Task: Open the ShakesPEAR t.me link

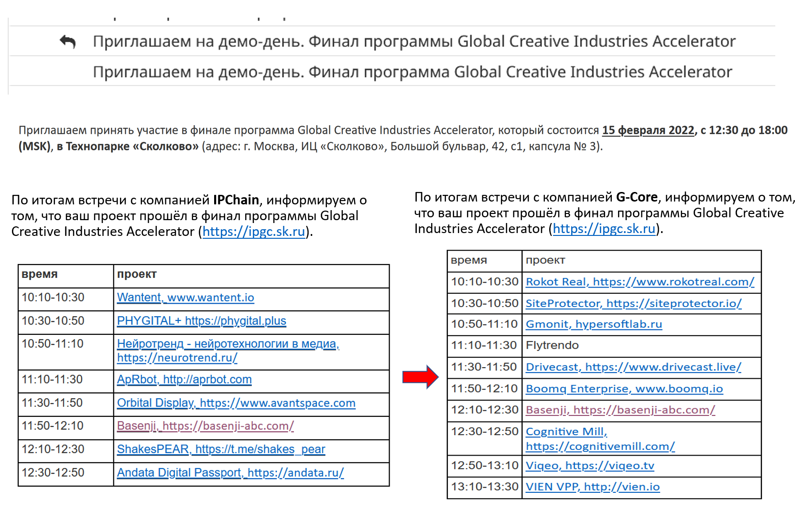Action: (x=221, y=449)
